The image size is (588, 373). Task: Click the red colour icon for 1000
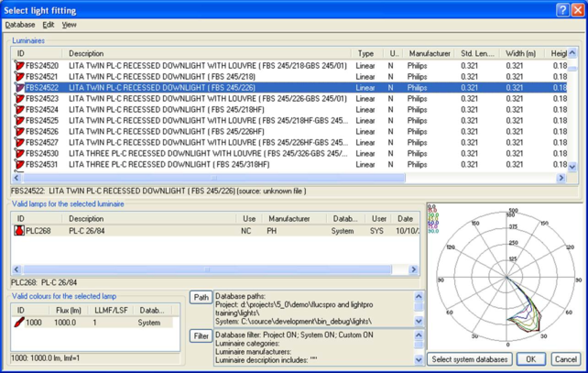(x=19, y=323)
